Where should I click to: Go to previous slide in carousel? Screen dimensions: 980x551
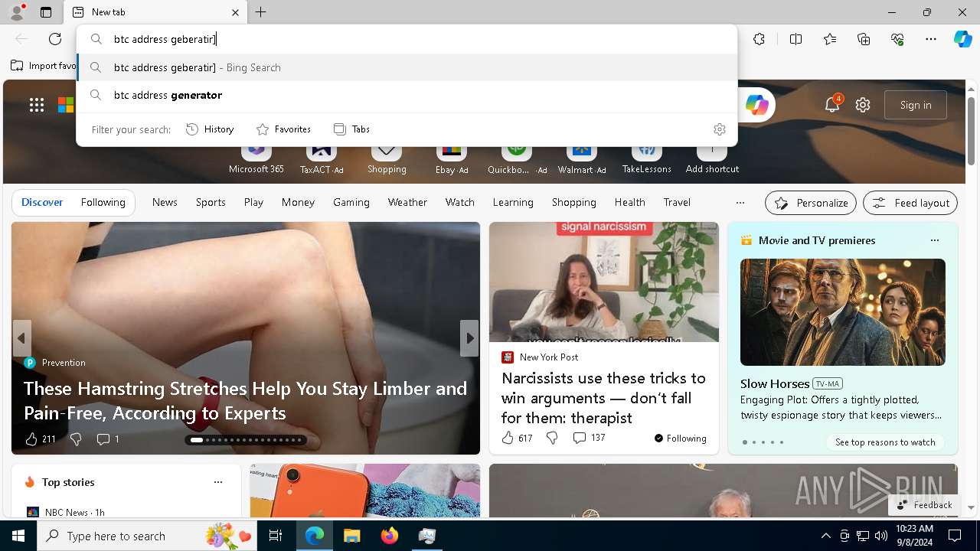[21, 337]
